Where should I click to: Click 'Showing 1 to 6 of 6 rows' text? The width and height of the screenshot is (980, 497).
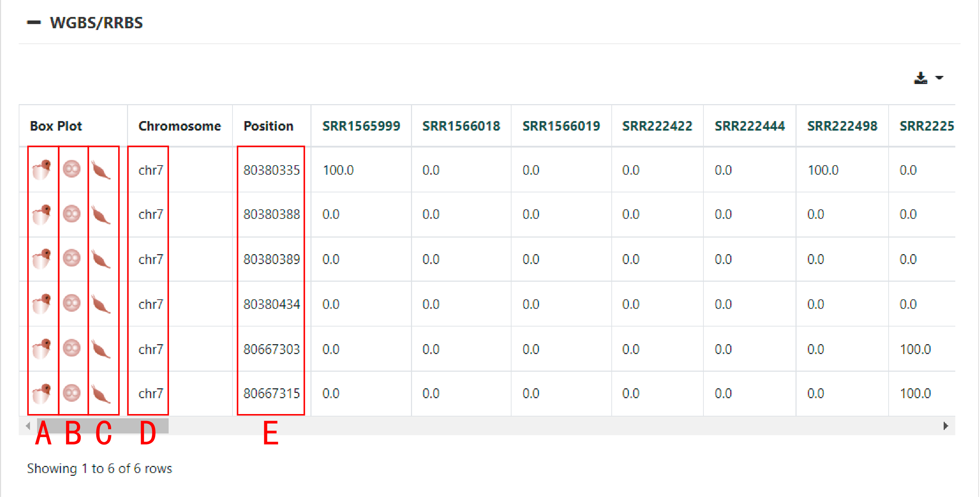pos(99,468)
